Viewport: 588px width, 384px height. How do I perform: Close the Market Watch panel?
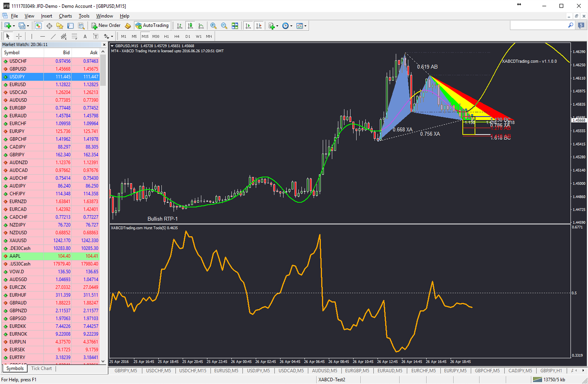[x=104, y=45]
